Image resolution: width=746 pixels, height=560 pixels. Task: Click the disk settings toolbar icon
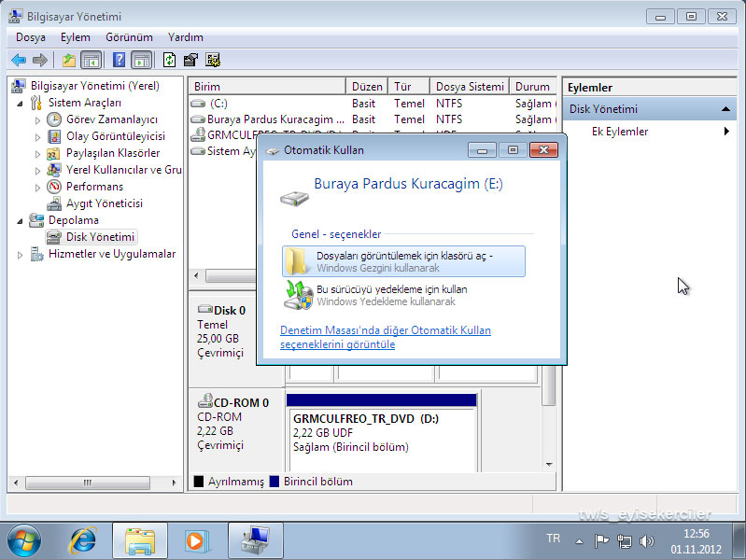point(213,60)
